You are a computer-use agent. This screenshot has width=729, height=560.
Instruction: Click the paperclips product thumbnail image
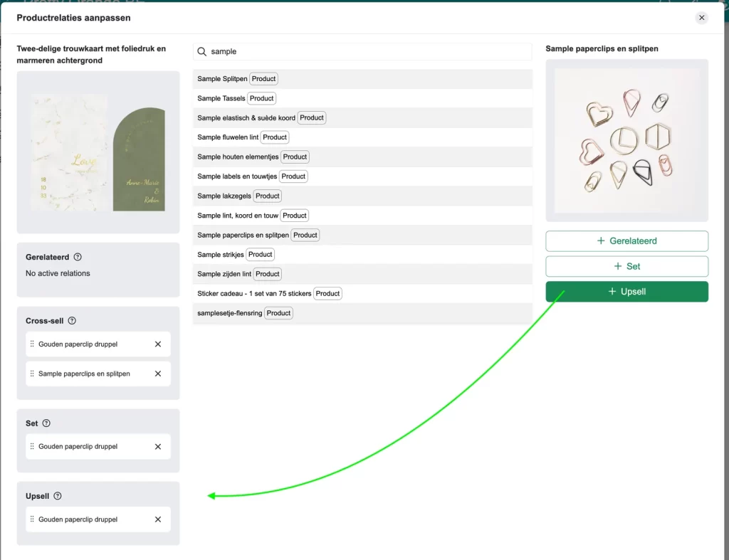[626, 139]
